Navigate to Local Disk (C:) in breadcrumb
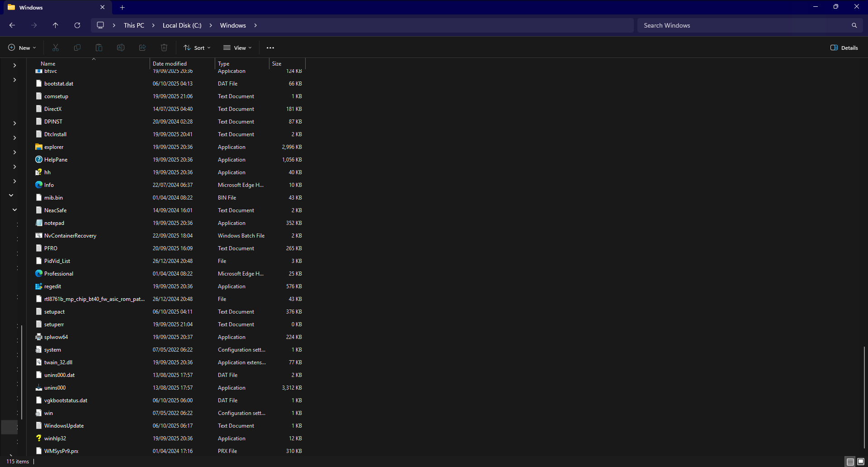868x467 pixels. click(182, 25)
